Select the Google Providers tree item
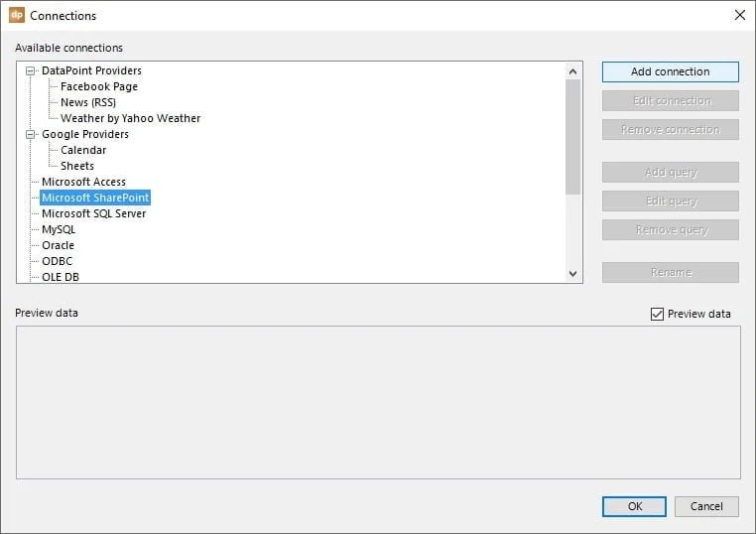This screenshot has height=534, width=756. tap(85, 134)
